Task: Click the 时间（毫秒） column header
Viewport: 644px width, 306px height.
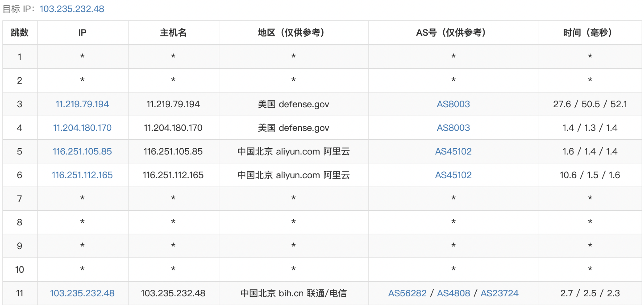Action: pos(590,33)
